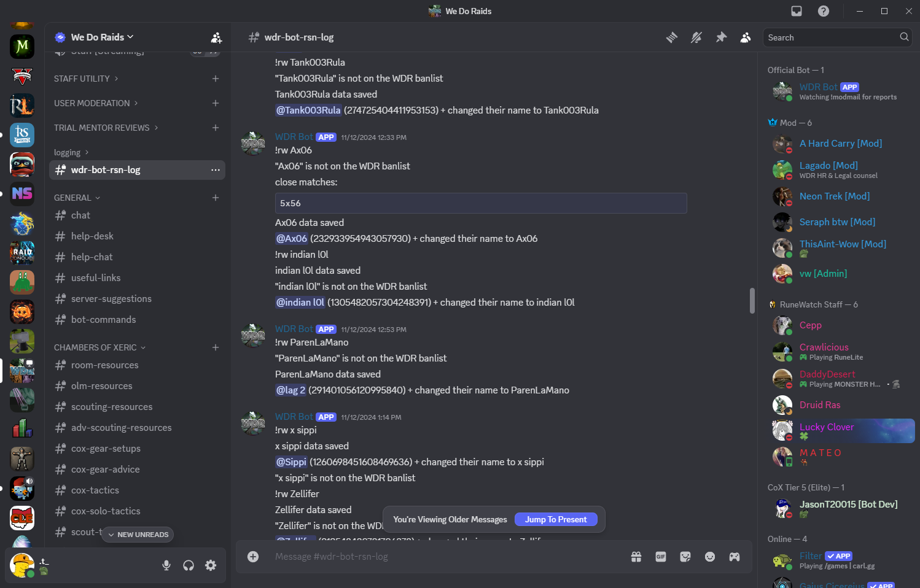Collapse the CHAMBERS OF XERIC category

(x=99, y=347)
